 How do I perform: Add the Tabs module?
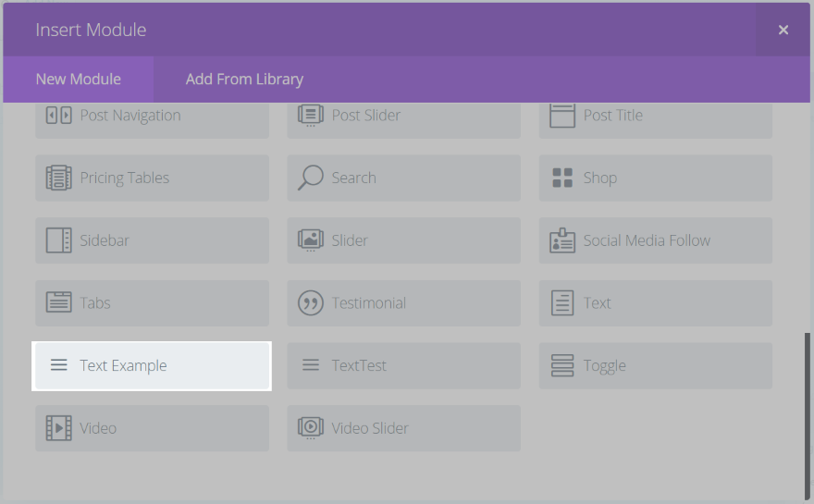click(153, 303)
